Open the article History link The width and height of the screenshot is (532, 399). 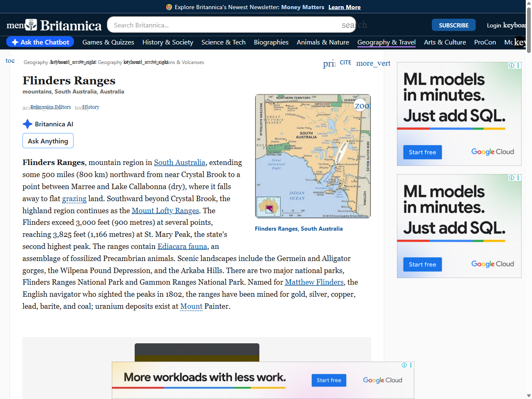click(x=91, y=107)
